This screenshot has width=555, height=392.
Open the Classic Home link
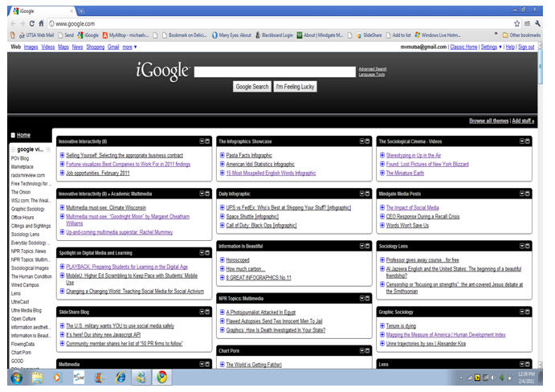point(463,47)
